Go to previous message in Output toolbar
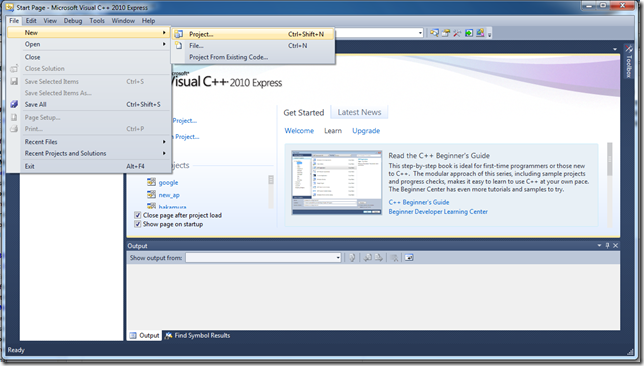This screenshot has height=366, width=644. [x=368, y=258]
